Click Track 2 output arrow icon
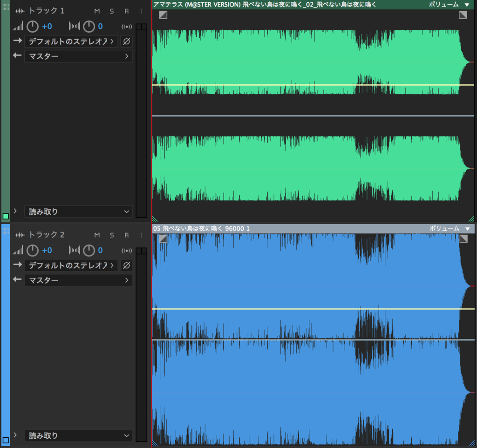Viewport: 477px width, 448px height. 17,279
